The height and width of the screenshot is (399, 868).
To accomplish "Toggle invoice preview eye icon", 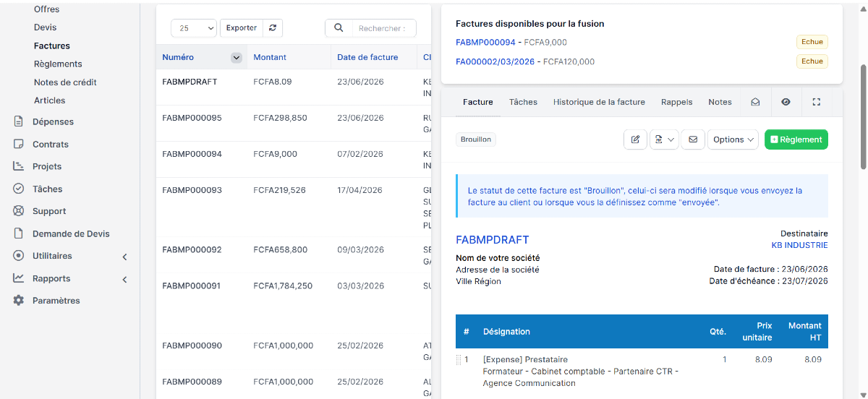I will click(786, 102).
